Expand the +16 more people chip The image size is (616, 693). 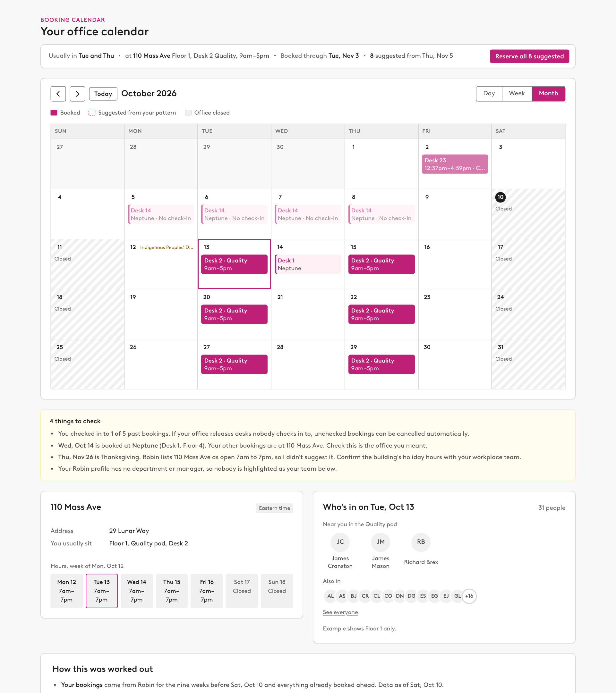point(469,596)
